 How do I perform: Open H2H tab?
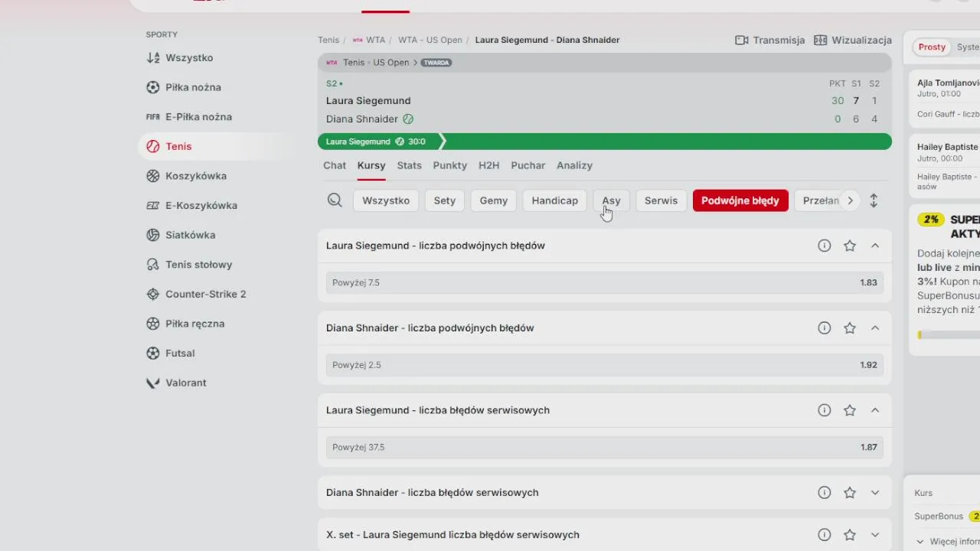(489, 165)
